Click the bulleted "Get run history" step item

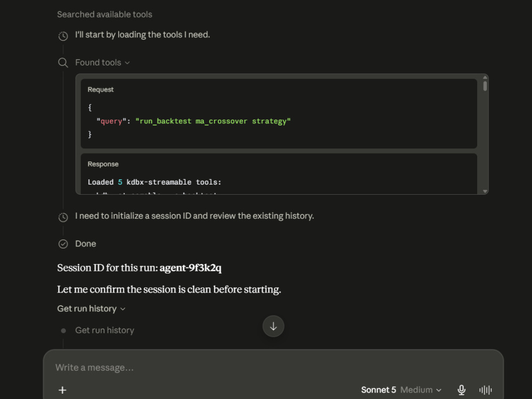(104, 330)
